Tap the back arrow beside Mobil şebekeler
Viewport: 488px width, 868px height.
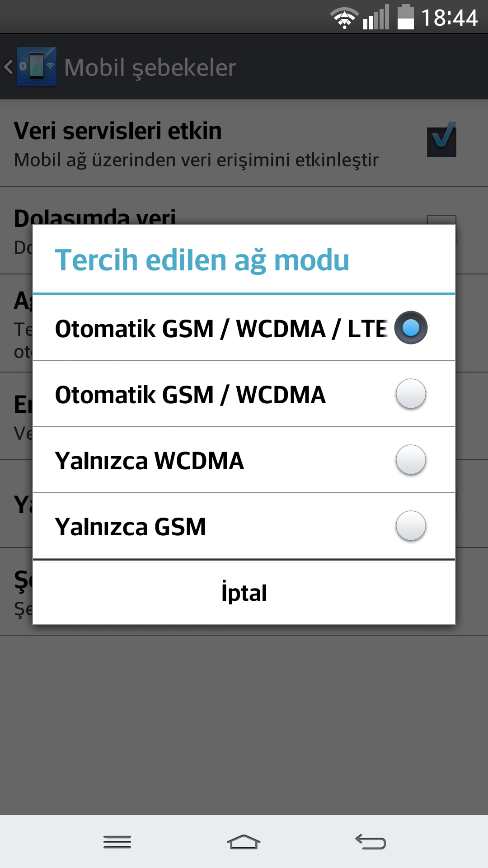(x=8, y=67)
